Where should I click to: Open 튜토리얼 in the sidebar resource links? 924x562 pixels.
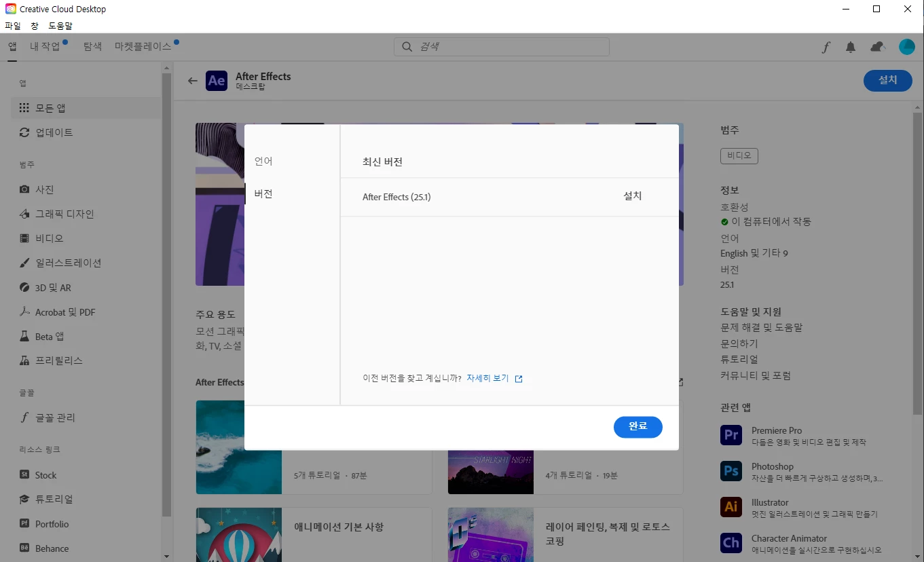86,499
